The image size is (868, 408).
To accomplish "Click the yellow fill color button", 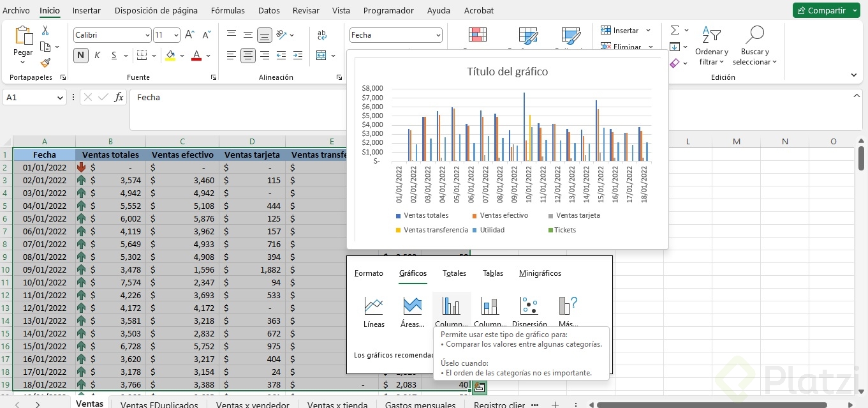I will tap(170, 56).
